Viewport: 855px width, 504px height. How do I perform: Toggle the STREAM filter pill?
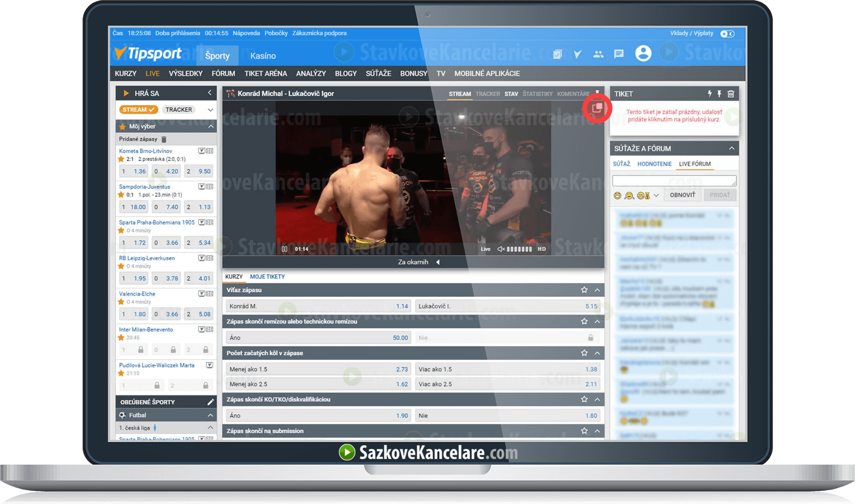point(139,110)
